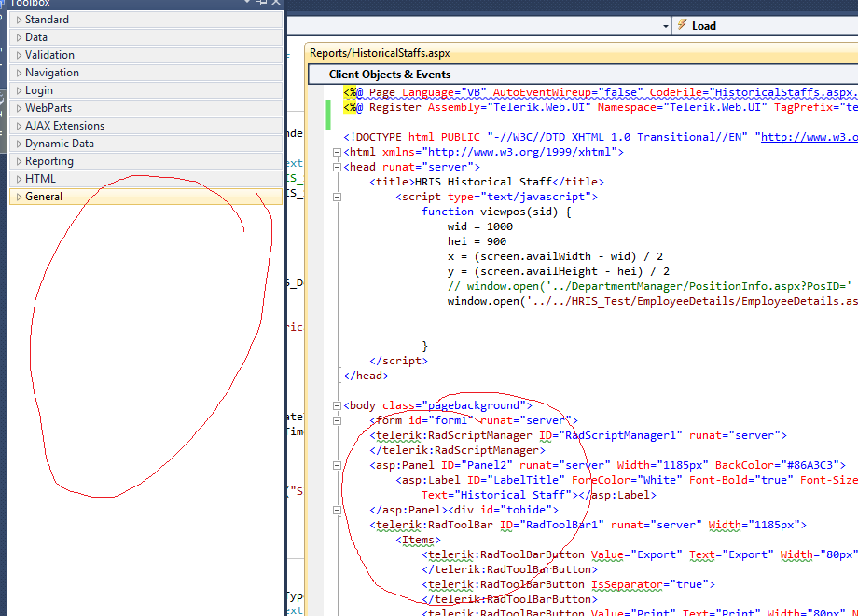Expand the Validation toolbox category
The height and width of the screenshot is (616, 858).
tap(145, 55)
